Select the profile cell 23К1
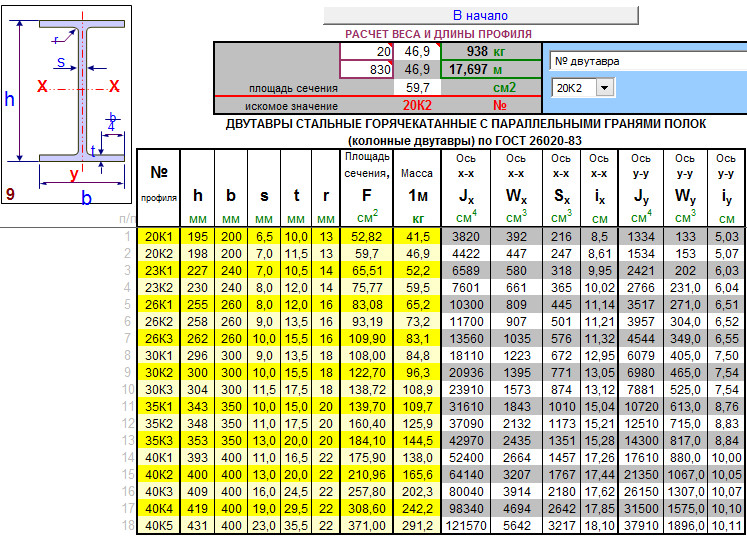This screenshot has height=539, width=747. [159, 271]
